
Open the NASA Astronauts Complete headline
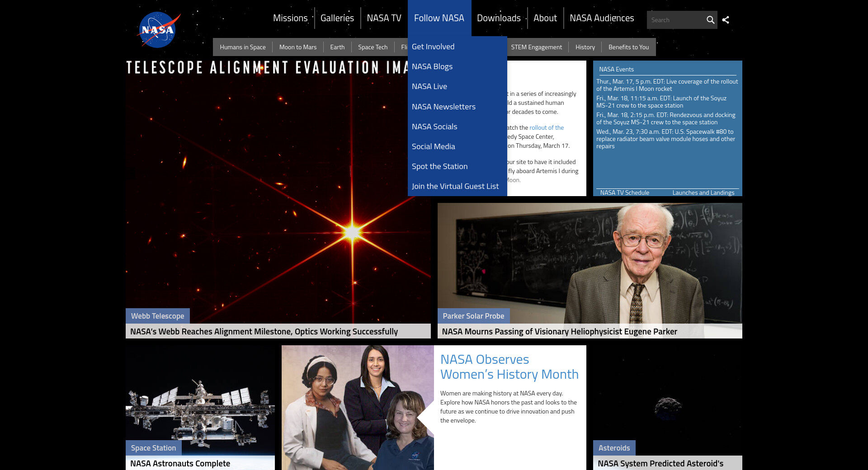180,463
